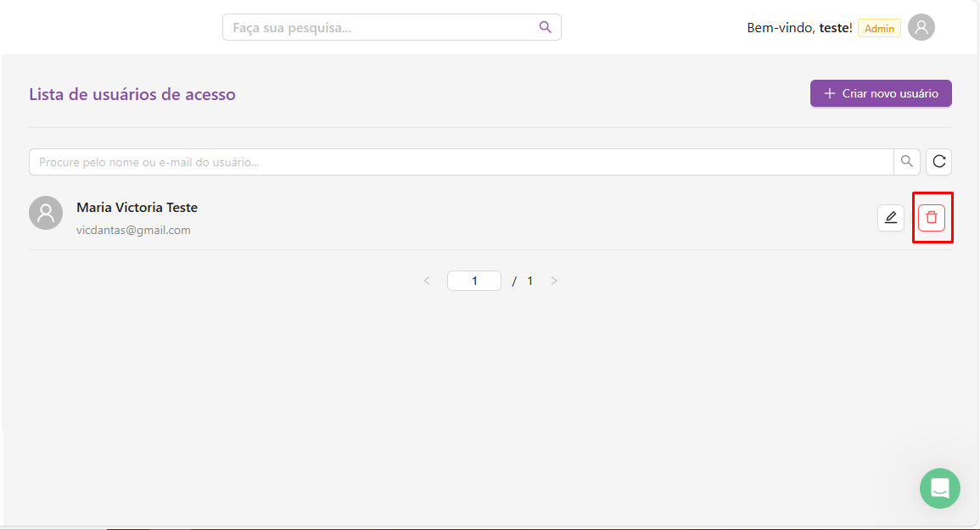Click the "Bem-vindo, teste!" greeting text

(x=799, y=28)
